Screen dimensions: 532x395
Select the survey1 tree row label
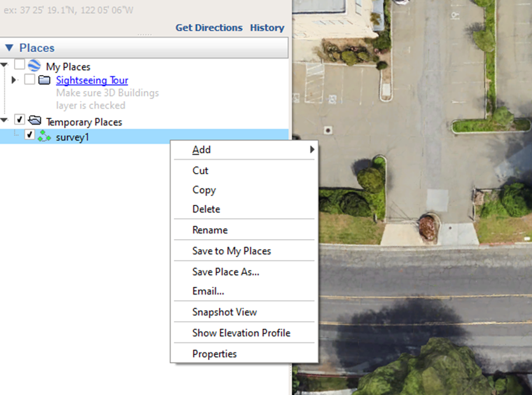73,137
